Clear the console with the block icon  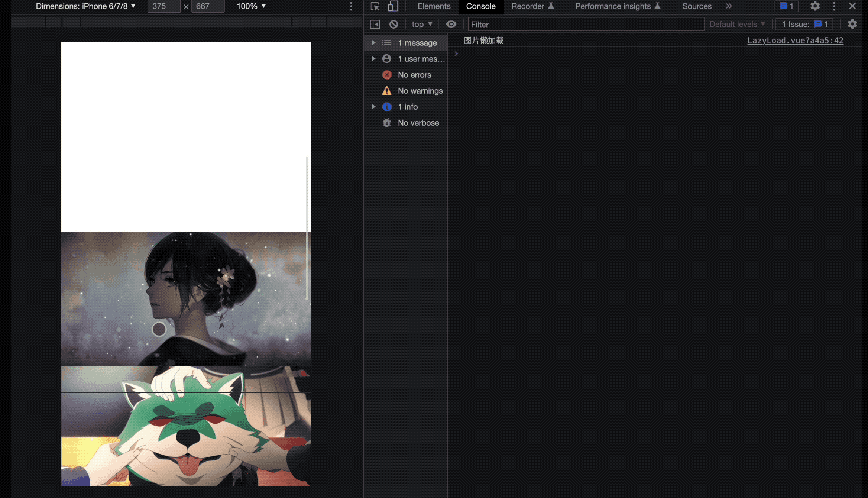(393, 24)
